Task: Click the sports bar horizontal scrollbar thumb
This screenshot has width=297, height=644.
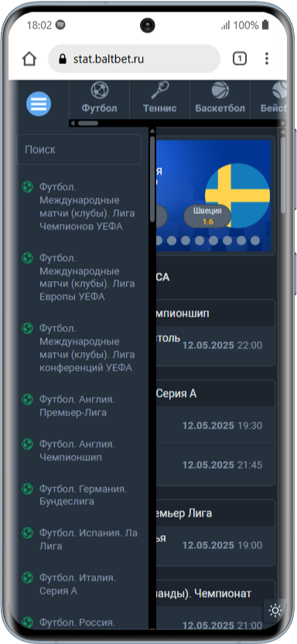Action: pyautogui.click(x=88, y=124)
